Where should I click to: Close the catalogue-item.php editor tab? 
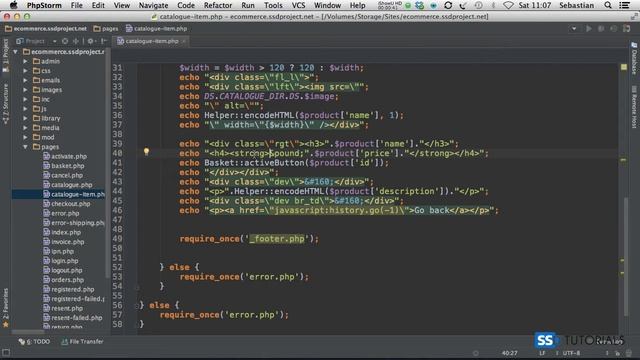tap(184, 41)
